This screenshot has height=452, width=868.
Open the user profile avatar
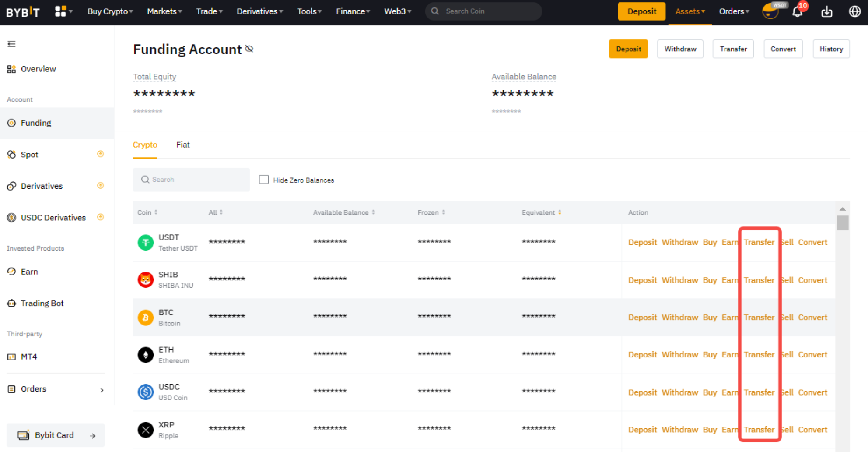pos(770,11)
